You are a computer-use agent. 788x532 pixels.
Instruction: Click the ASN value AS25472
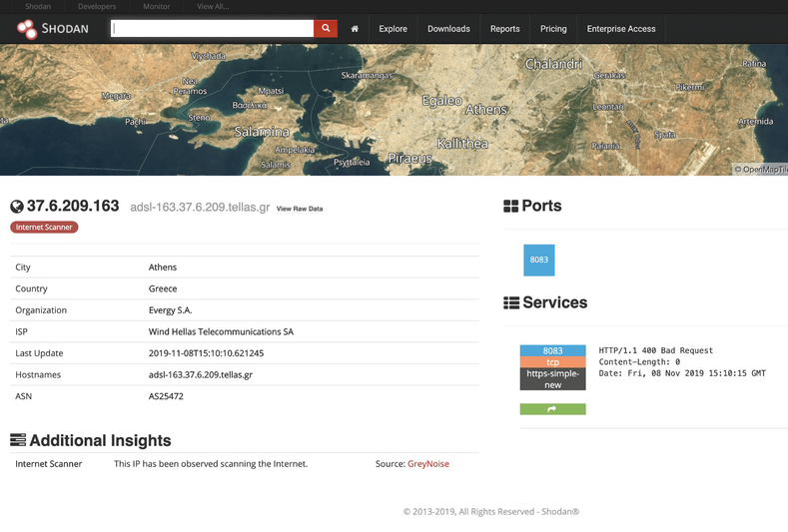tap(166, 396)
